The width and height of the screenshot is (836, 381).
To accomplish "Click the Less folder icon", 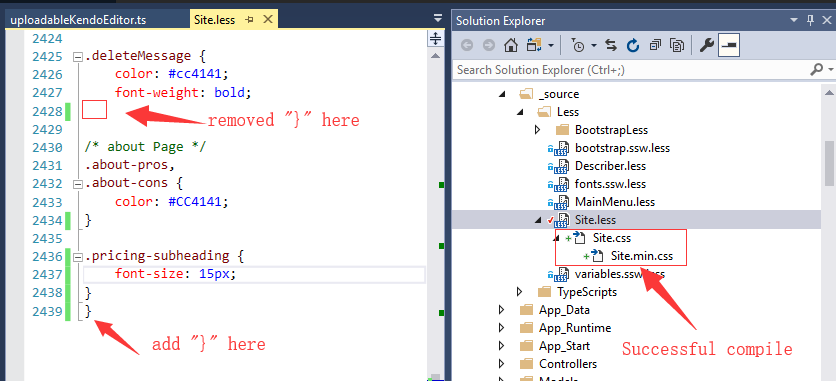I will point(544,112).
